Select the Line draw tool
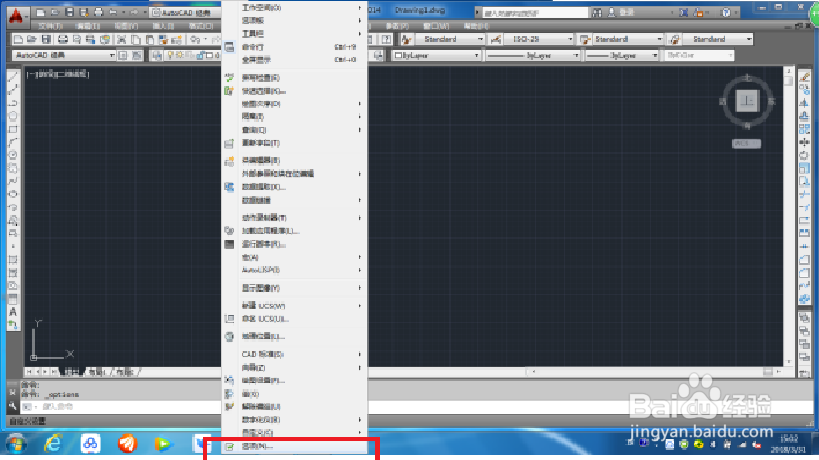819x460 pixels. point(13,77)
